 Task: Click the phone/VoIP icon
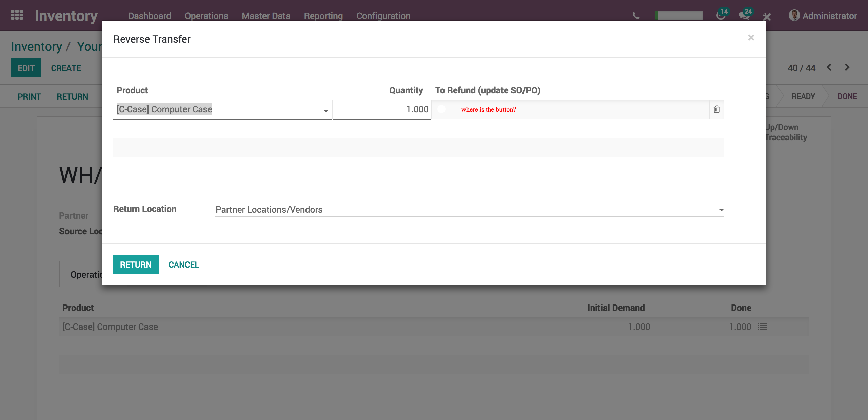pyautogui.click(x=636, y=16)
